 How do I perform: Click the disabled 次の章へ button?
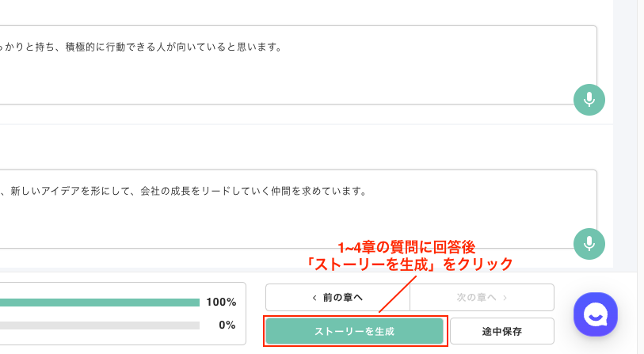click(482, 298)
